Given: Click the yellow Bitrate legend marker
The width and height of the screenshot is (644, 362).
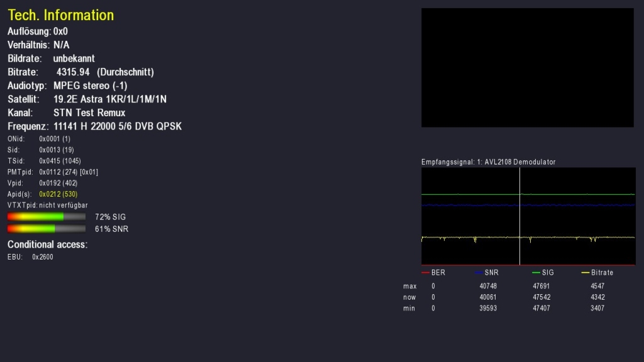Looking at the screenshot, I should pos(586,273).
